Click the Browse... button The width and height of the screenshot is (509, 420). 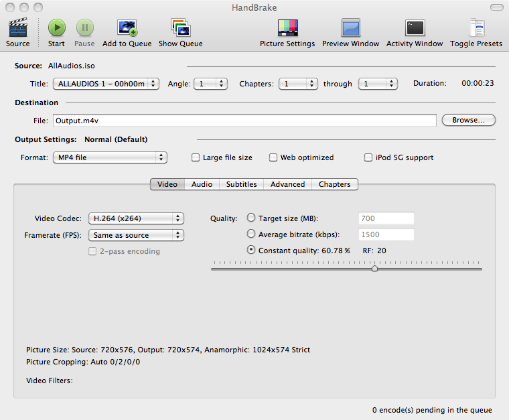tap(468, 121)
